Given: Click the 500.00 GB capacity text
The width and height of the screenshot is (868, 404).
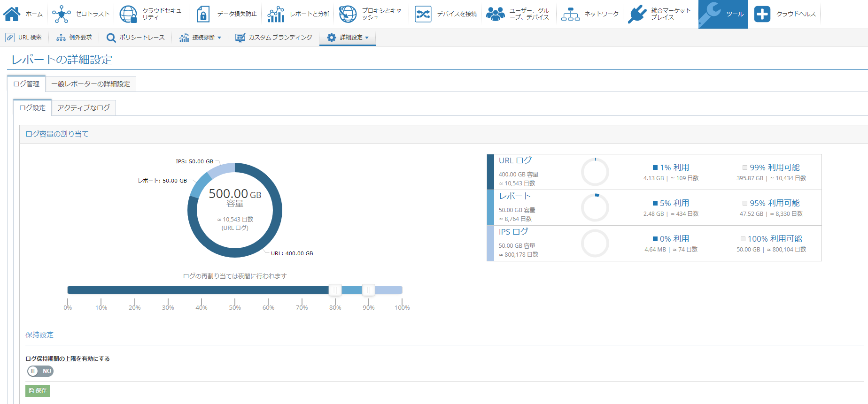Looking at the screenshot, I should click(235, 194).
